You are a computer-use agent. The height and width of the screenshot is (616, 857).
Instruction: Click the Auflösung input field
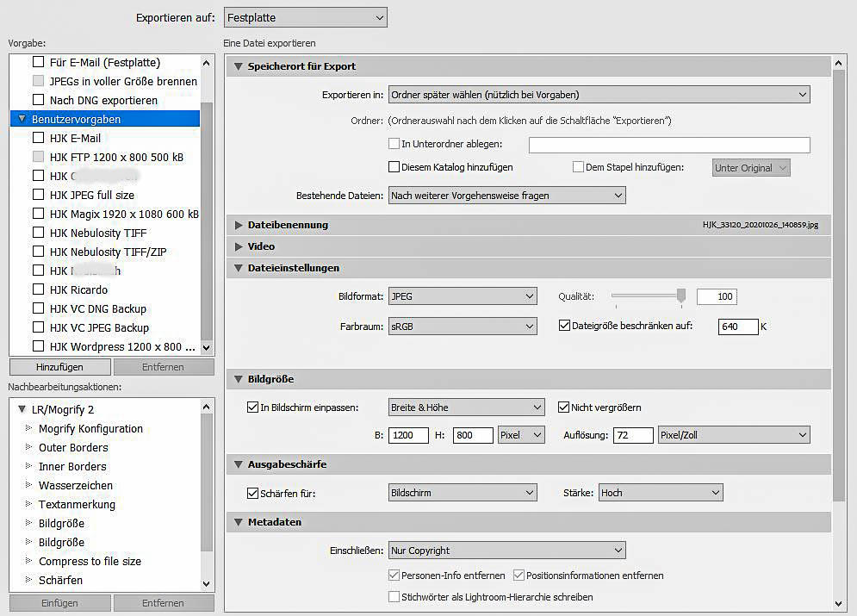(x=632, y=435)
